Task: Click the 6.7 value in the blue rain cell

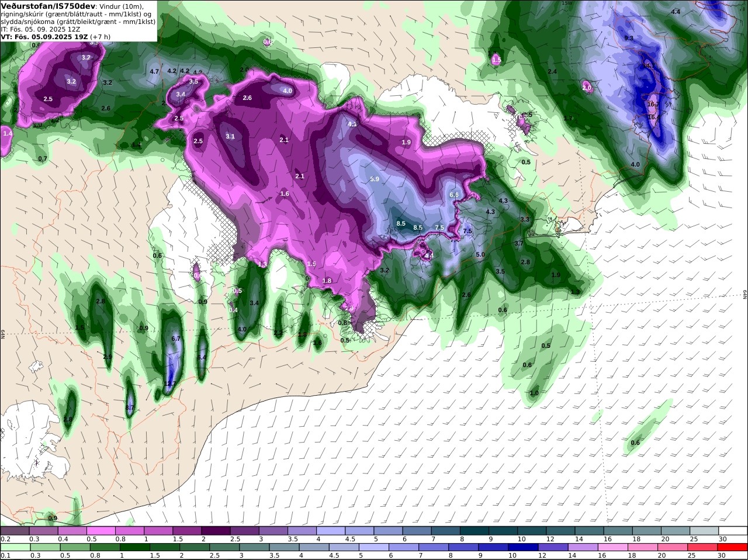Action: [x=176, y=338]
